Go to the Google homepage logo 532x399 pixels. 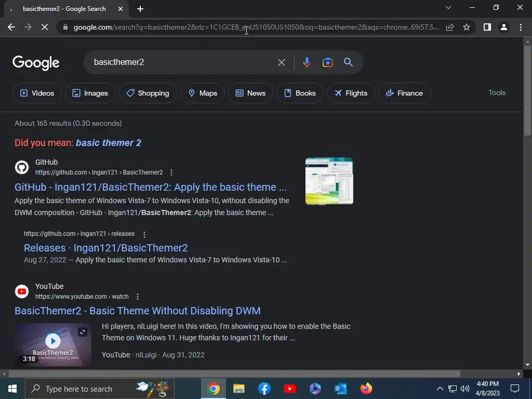point(36,63)
